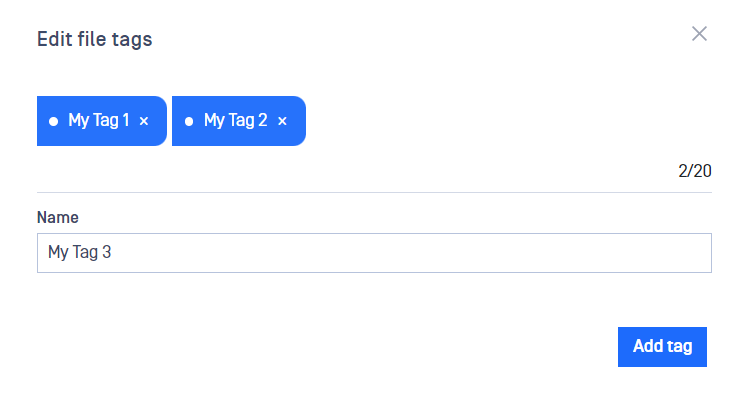Click the Edit file tags heading
The width and height of the screenshot is (745, 394).
click(x=95, y=39)
